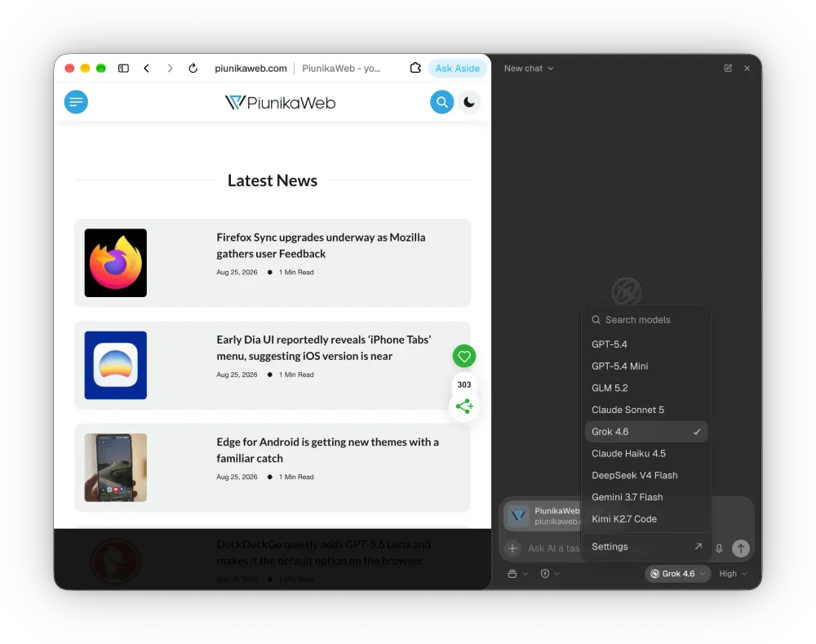Toggle dark mode moon icon

tap(469, 102)
